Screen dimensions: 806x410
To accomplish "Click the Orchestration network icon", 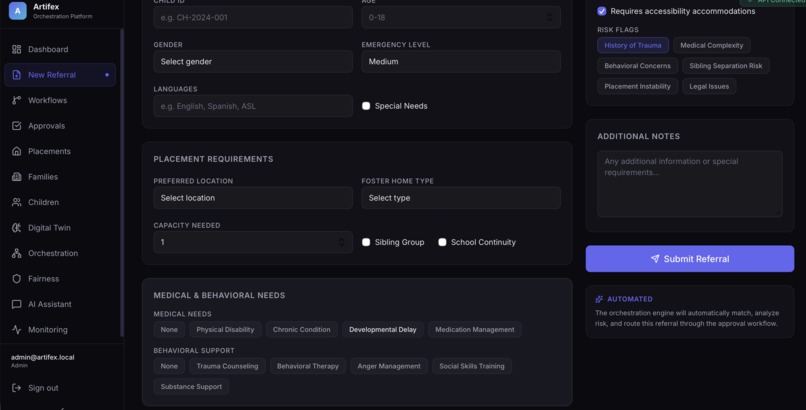I will pos(16,253).
